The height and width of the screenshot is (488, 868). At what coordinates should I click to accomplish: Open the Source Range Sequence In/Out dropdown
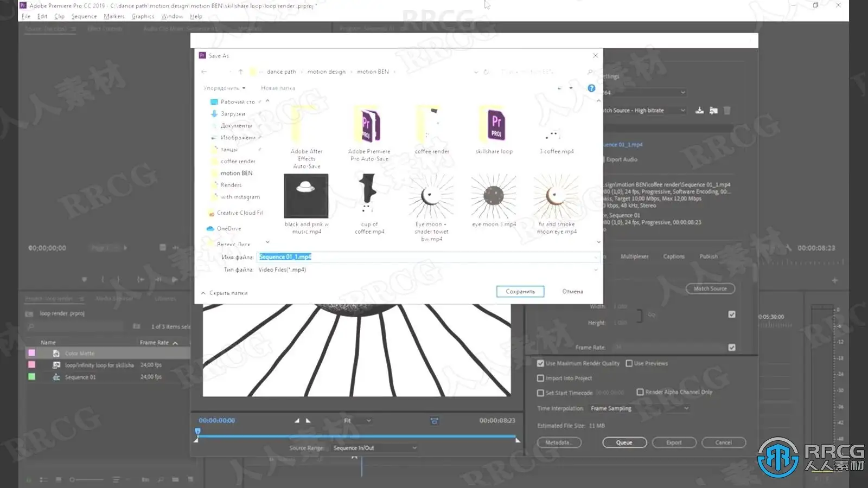pos(375,448)
